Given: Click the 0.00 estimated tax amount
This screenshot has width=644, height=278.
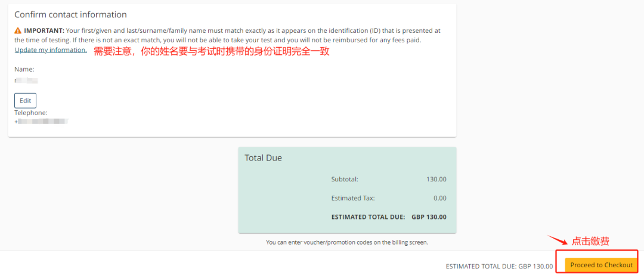Looking at the screenshot, I should click(x=440, y=198).
